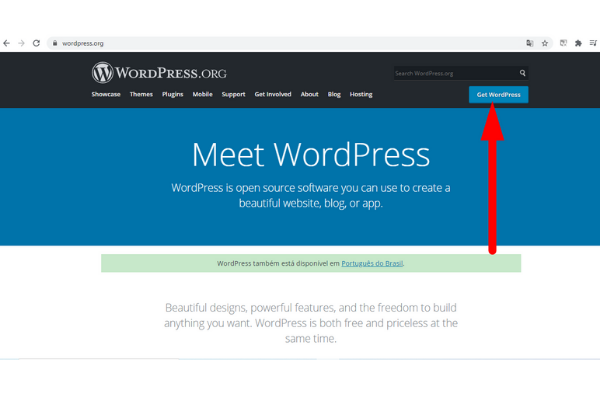Screen dimensions: 600x400
Task: Click the Get WordPress button
Action: click(x=499, y=95)
